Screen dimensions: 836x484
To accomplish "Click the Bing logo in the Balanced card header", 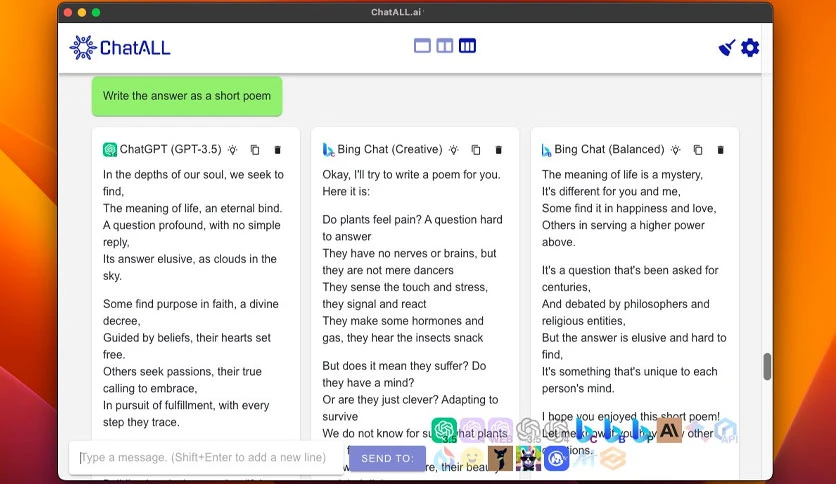I will click(x=546, y=150).
